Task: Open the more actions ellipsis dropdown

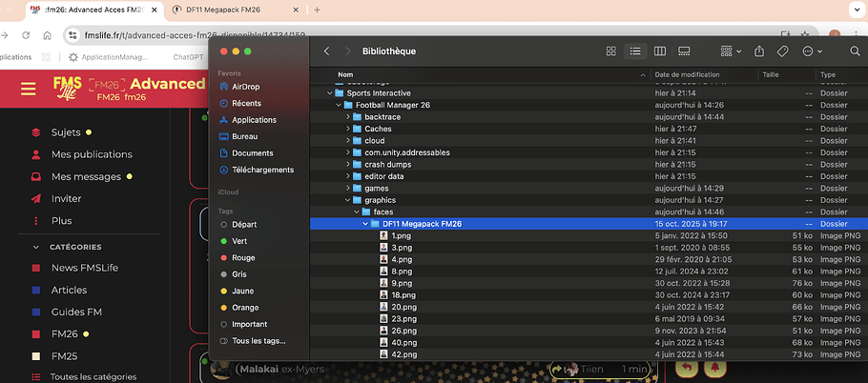Action: (x=812, y=50)
